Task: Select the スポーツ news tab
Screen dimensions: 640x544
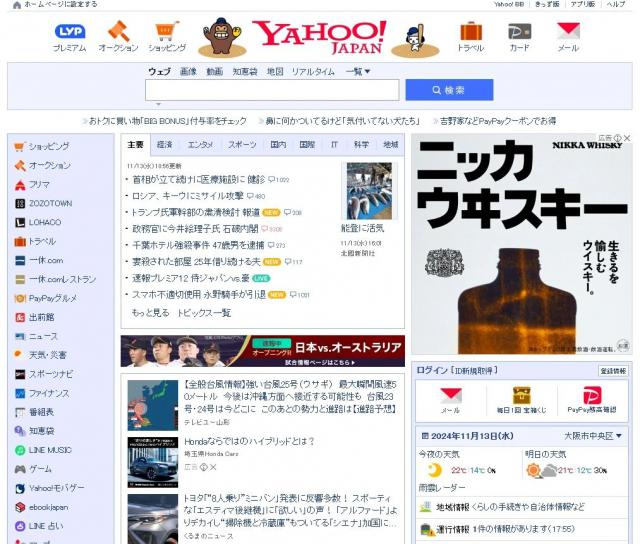Action: click(x=241, y=144)
